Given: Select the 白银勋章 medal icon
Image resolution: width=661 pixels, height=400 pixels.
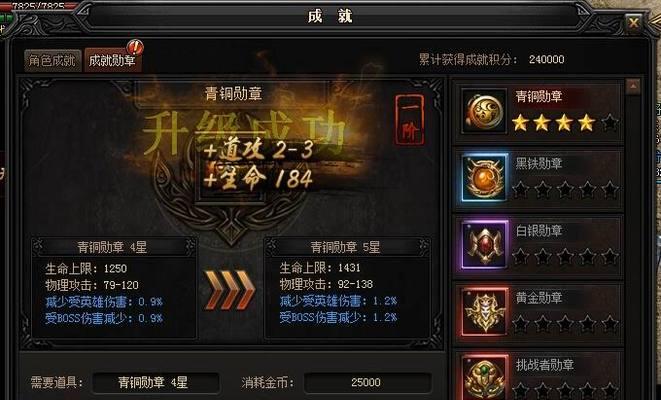Looking at the screenshot, I should [x=484, y=244].
